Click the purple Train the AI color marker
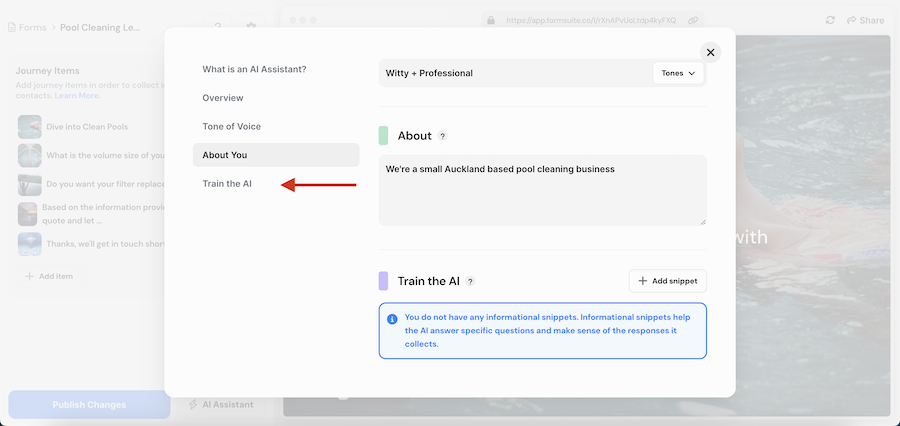The image size is (900, 426). pyautogui.click(x=384, y=281)
